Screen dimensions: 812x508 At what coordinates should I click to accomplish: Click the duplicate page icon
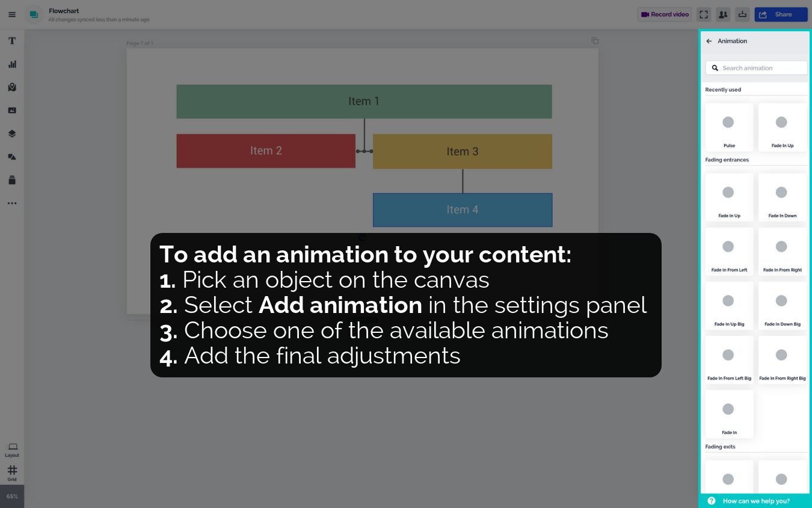(594, 41)
